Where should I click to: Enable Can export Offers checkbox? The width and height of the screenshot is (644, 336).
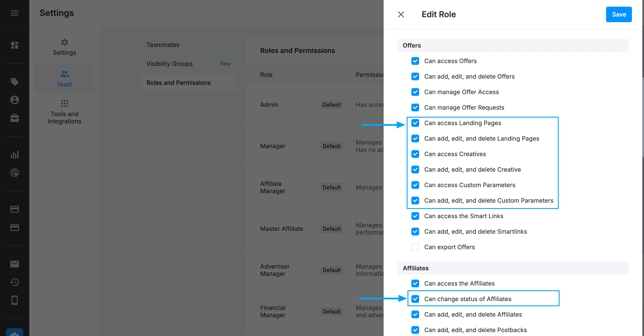[x=415, y=247]
